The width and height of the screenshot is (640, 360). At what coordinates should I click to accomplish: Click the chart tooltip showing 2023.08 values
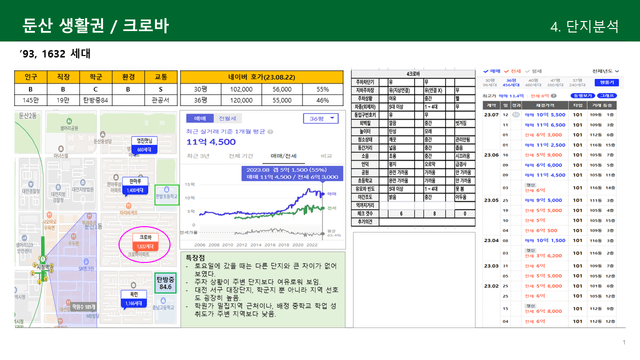tap(292, 173)
